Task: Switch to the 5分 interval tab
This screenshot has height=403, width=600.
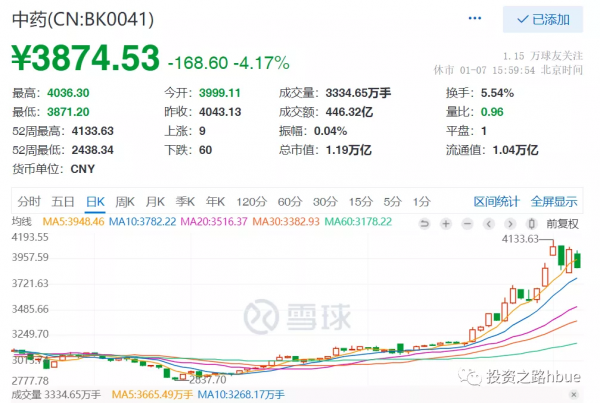Action: tap(393, 201)
